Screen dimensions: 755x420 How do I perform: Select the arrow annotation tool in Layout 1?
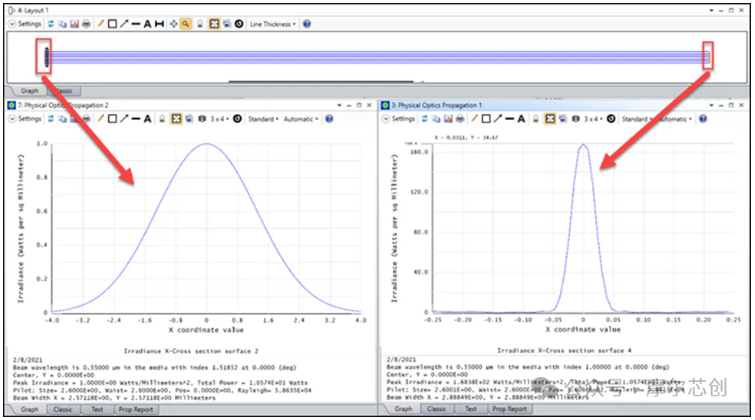[124, 24]
